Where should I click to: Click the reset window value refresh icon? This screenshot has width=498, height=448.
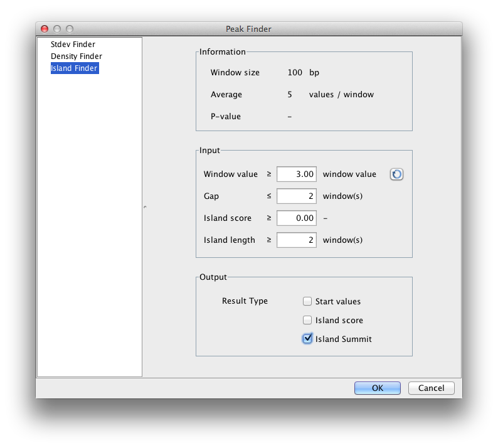click(396, 174)
